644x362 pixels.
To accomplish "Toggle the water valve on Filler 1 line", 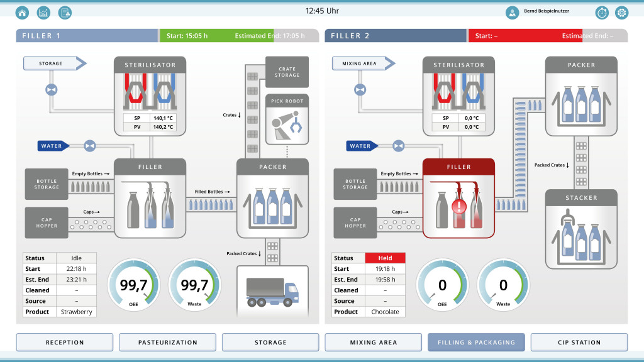I will pyautogui.click(x=89, y=146).
